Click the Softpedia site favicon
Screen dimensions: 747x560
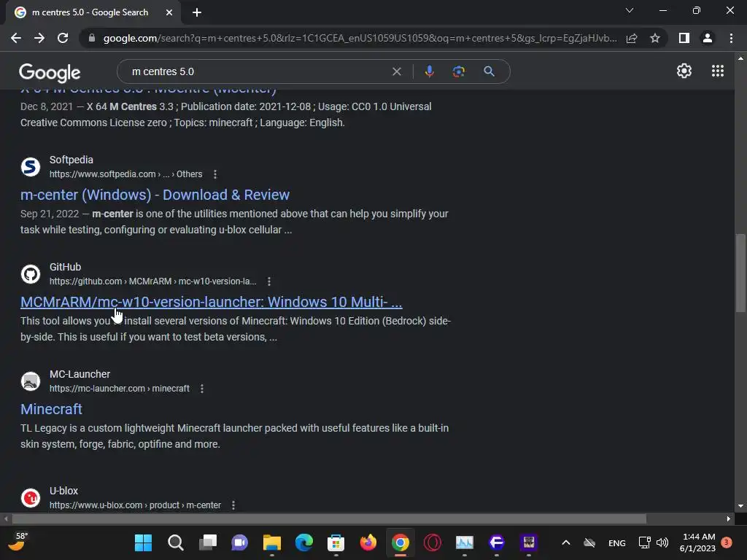click(31, 167)
